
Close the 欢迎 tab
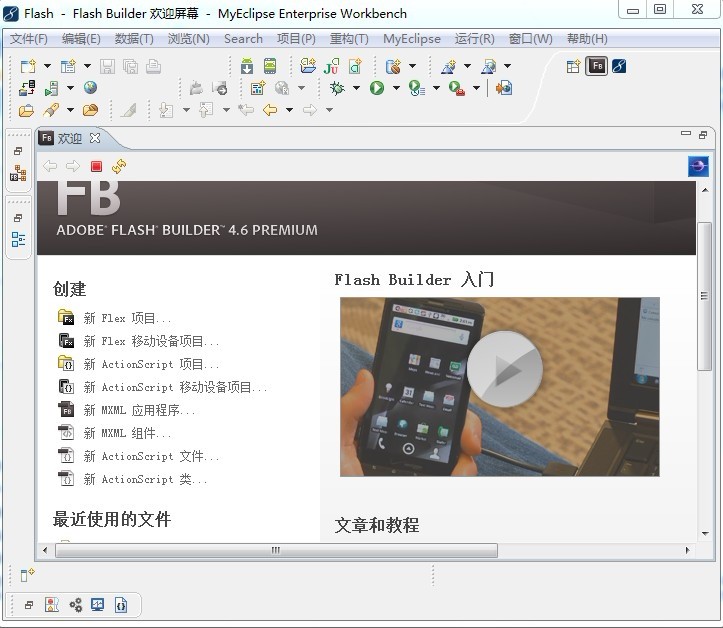coord(95,138)
